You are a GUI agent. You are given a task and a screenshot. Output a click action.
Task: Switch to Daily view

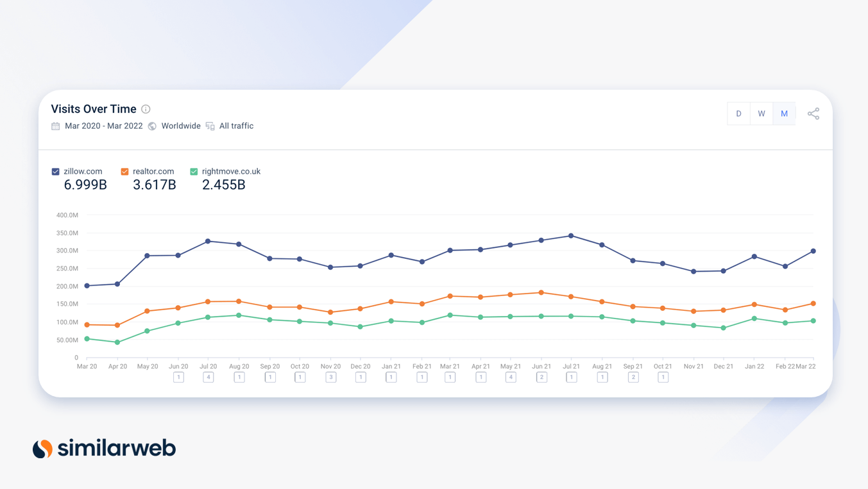pyautogui.click(x=738, y=113)
